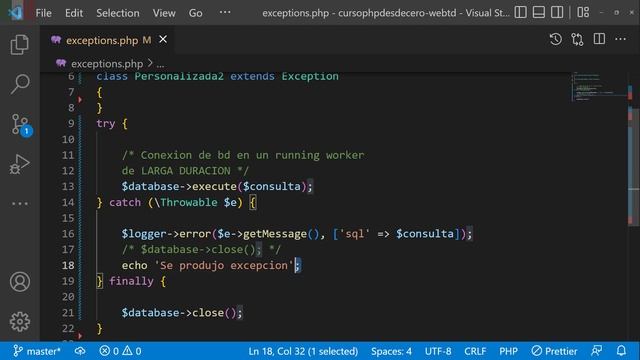Screen dimensions: 640x360
Task: Expand breadcrumb symbol ellipsis
Action: pyautogui.click(x=160, y=64)
